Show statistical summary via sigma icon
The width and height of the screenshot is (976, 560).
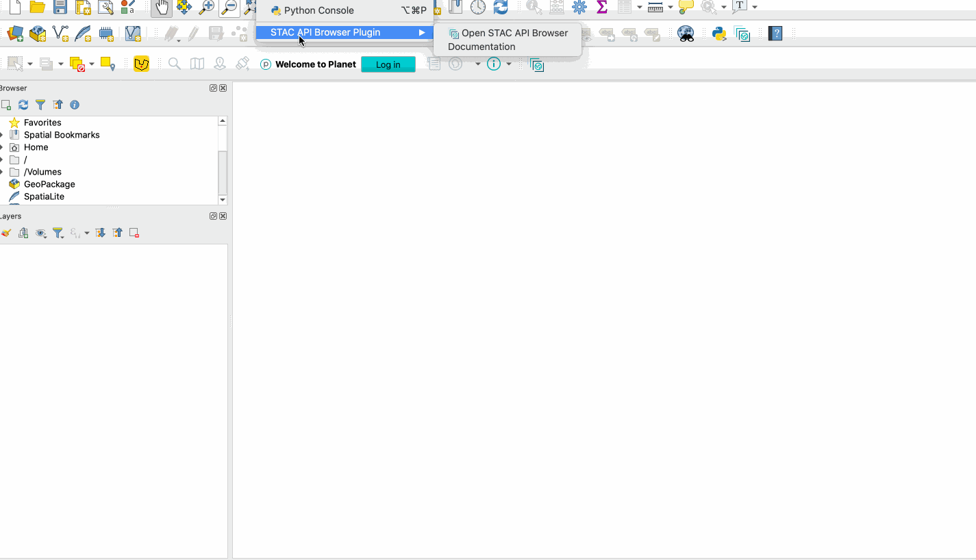(x=602, y=8)
